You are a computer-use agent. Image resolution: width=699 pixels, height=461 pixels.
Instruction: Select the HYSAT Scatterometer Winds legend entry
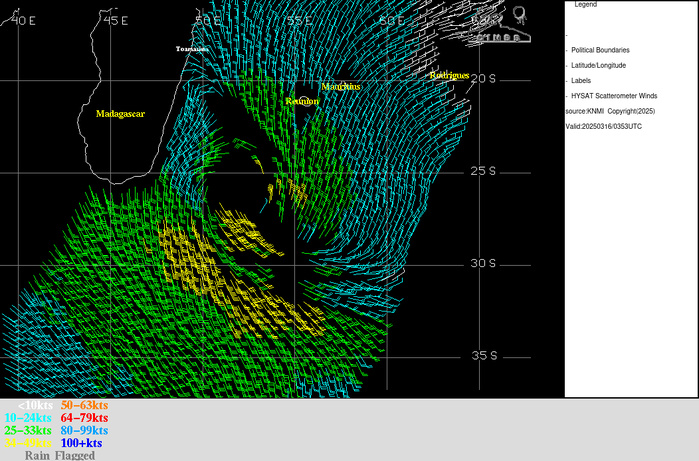[614, 95]
